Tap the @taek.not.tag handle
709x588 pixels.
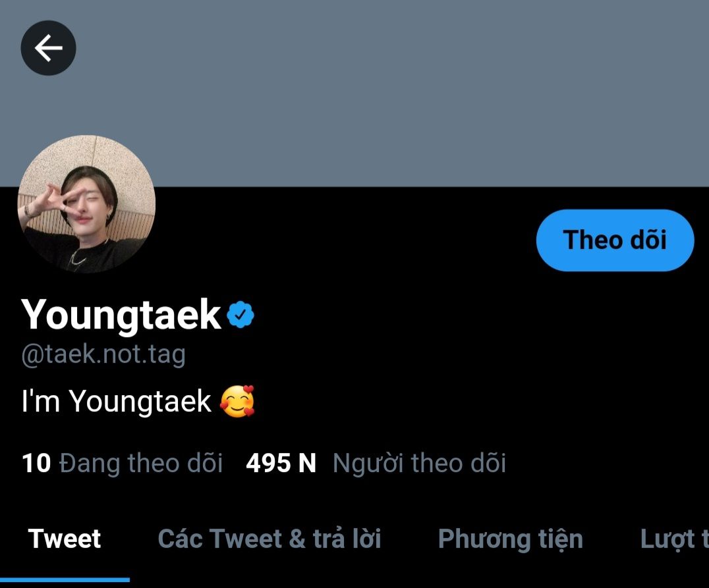pos(103,355)
